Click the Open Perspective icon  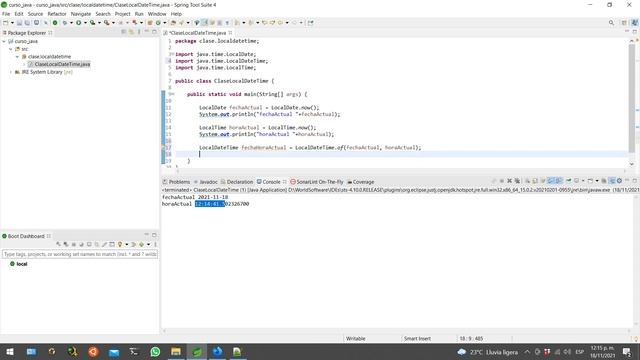(624, 23)
